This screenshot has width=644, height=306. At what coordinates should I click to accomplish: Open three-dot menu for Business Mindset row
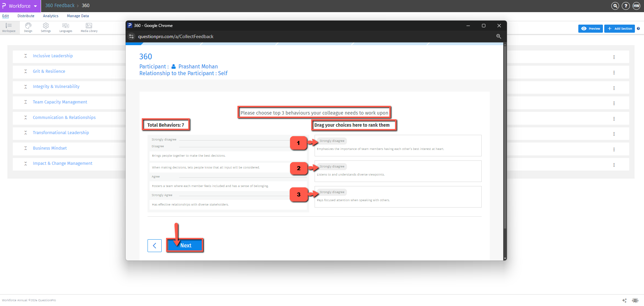[614, 150]
